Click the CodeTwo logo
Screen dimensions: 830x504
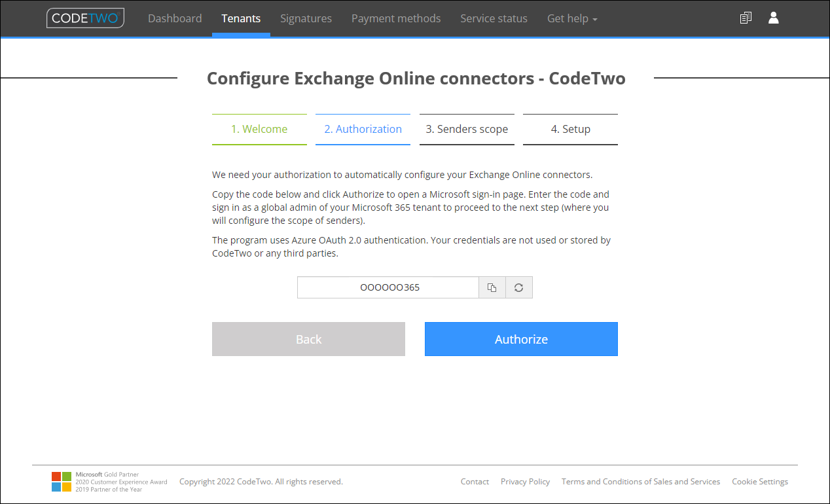pos(85,18)
